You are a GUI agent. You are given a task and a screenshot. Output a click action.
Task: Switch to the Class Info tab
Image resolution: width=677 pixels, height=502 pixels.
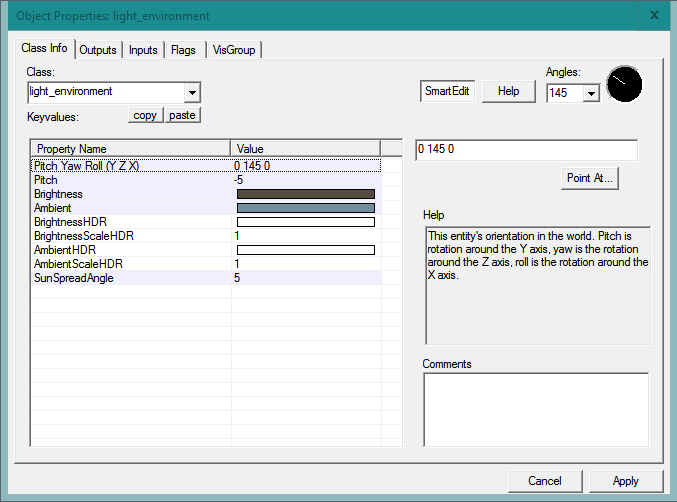click(x=44, y=48)
